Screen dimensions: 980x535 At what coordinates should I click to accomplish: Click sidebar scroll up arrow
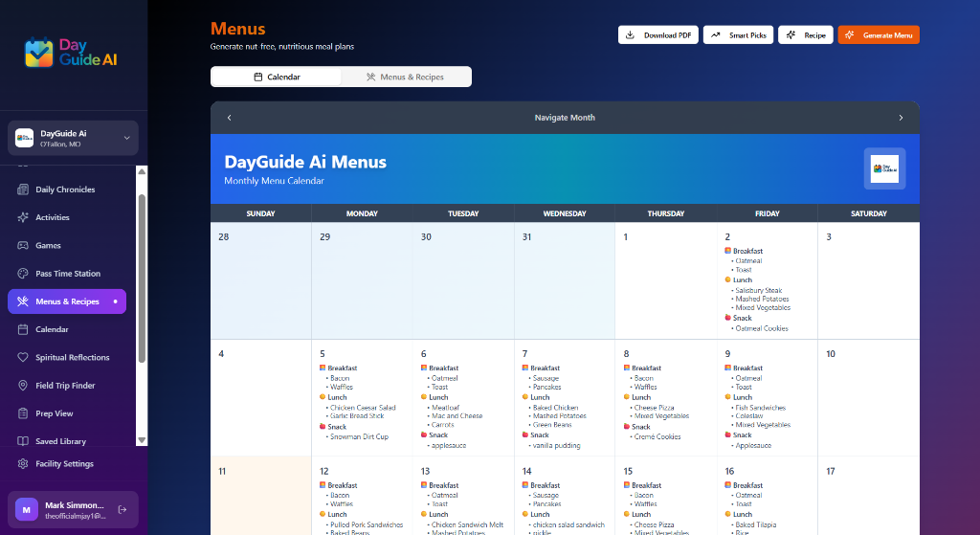coord(142,171)
